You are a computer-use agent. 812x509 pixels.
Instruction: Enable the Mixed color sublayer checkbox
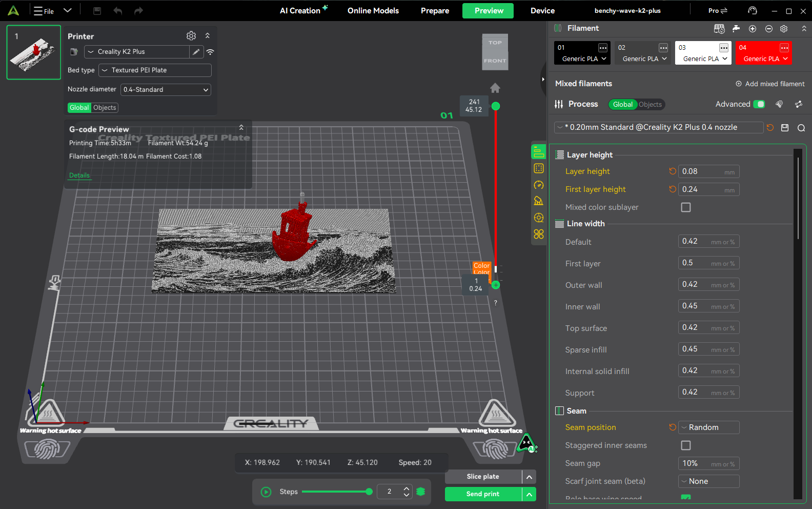click(x=686, y=207)
